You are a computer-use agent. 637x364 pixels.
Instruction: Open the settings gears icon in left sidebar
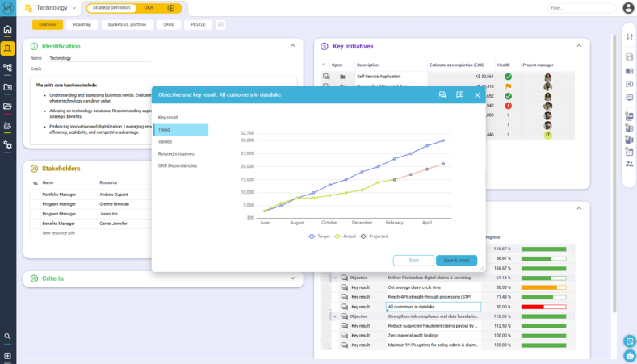coord(8,144)
